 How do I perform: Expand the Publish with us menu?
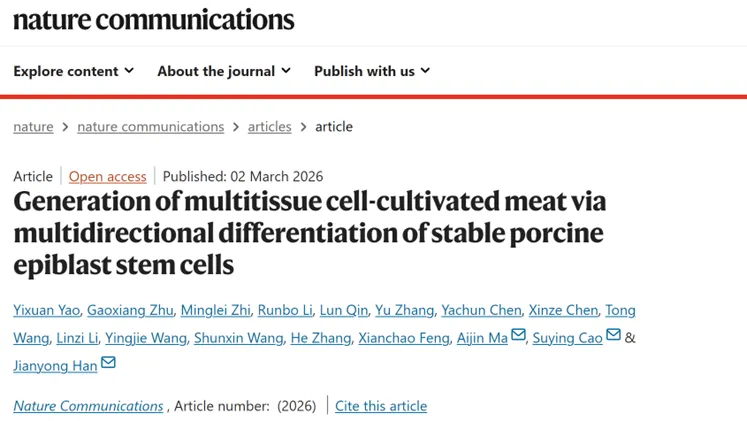click(x=371, y=71)
